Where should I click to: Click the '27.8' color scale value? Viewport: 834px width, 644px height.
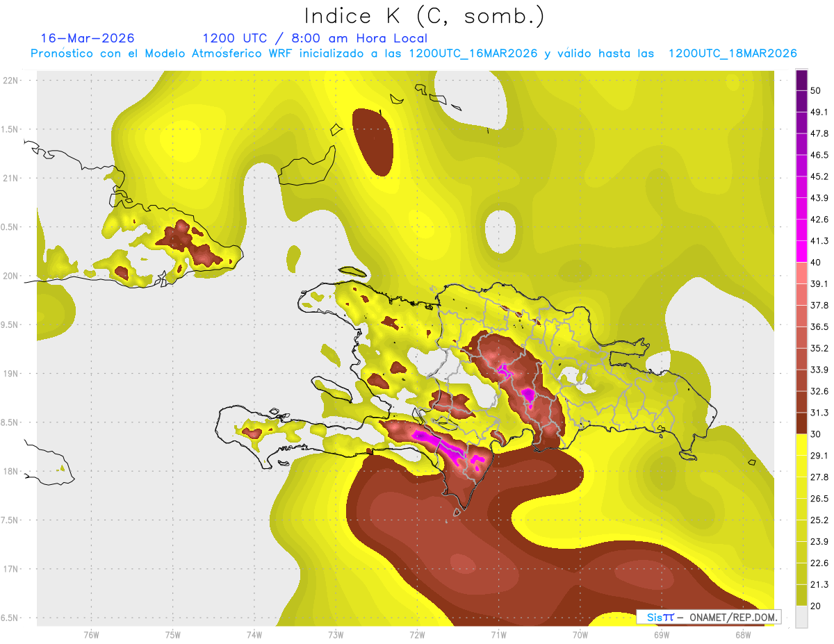819,477
